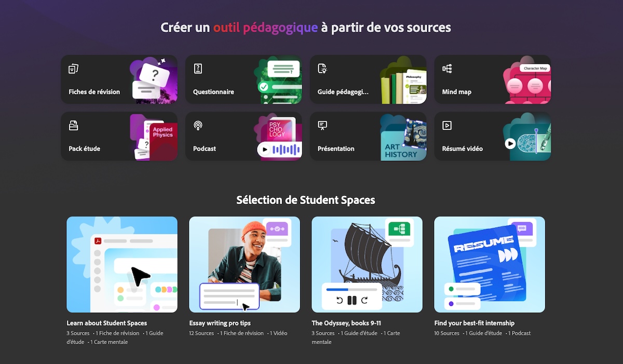Click the Présentation slide icon
Viewport: 623px width, 364px height.
pos(322,125)
